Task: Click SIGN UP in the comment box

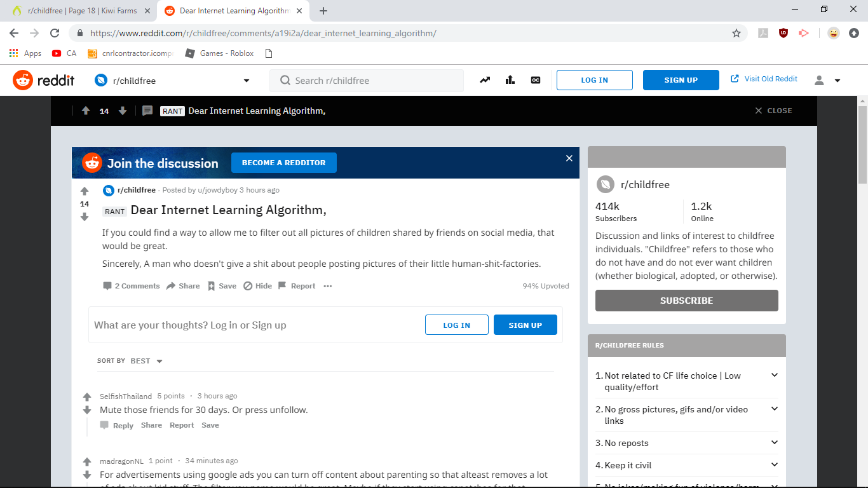Action: coord(526,325)
